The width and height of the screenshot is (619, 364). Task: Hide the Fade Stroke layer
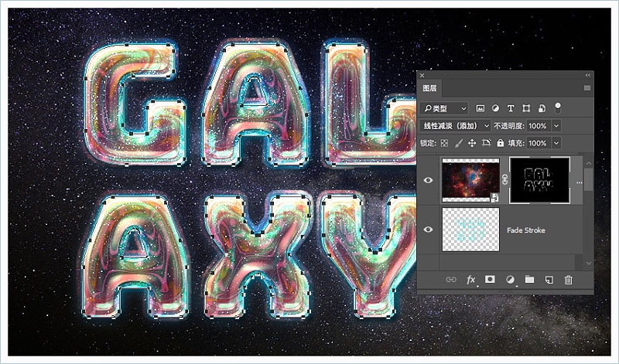tap(429, 229)
